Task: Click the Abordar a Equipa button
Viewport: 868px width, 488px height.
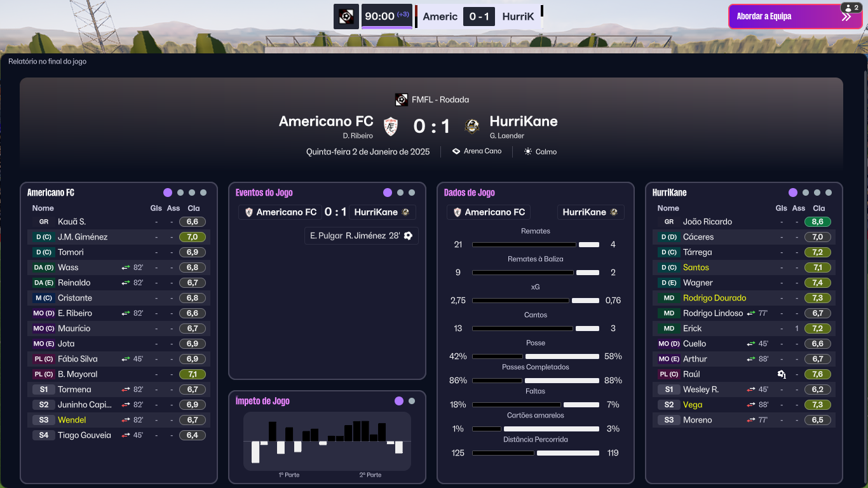Action: coord(795,17)
